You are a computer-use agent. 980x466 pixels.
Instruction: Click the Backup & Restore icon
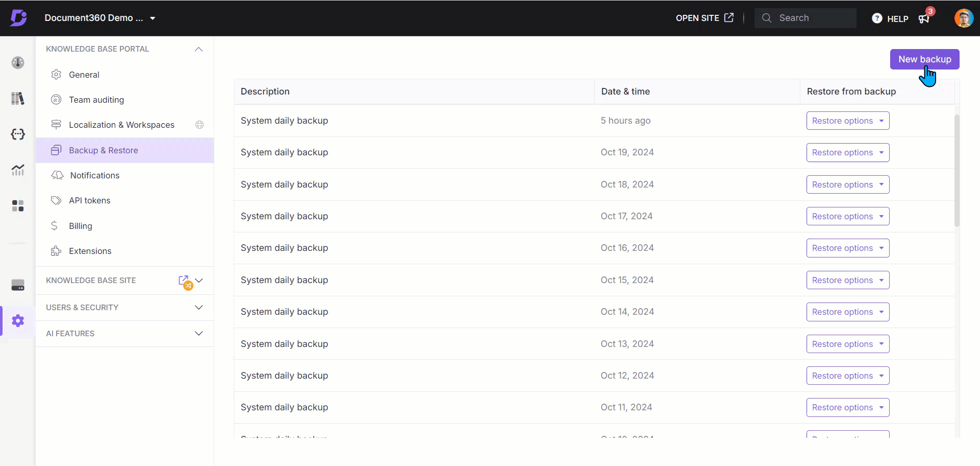point(56,150)
